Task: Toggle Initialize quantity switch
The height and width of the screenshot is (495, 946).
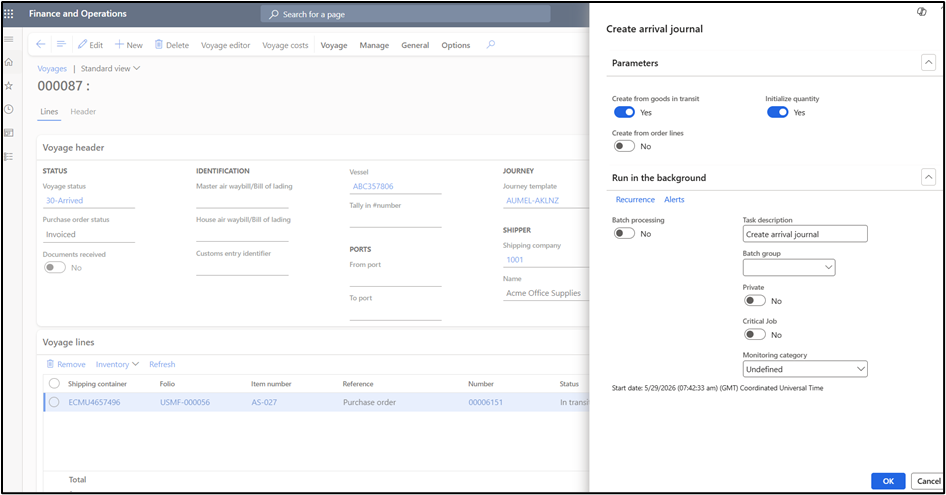Action: (778, 112)
